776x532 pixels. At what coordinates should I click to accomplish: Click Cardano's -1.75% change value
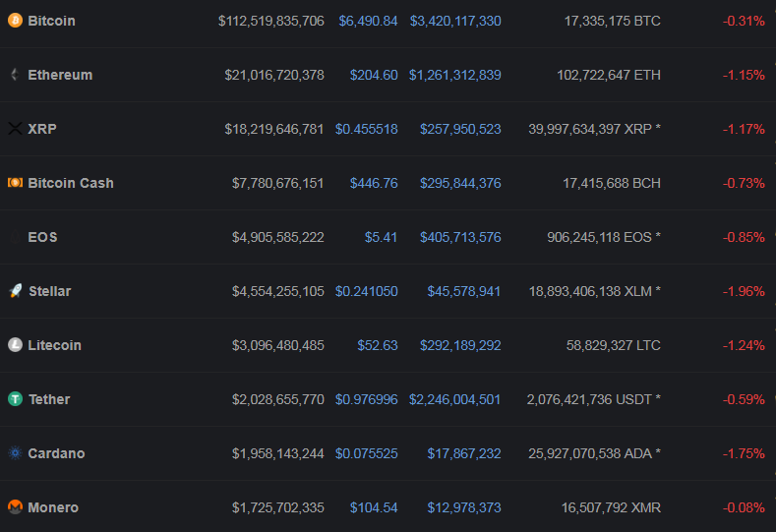click(x=744, y=453)
